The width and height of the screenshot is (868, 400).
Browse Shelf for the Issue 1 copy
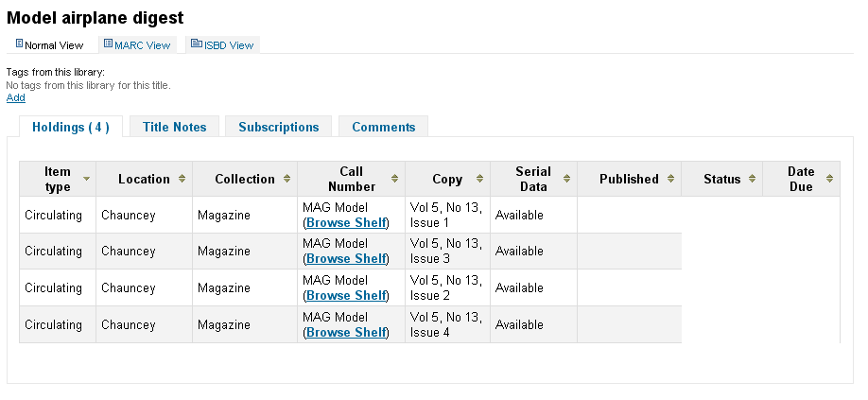point(347,222)
